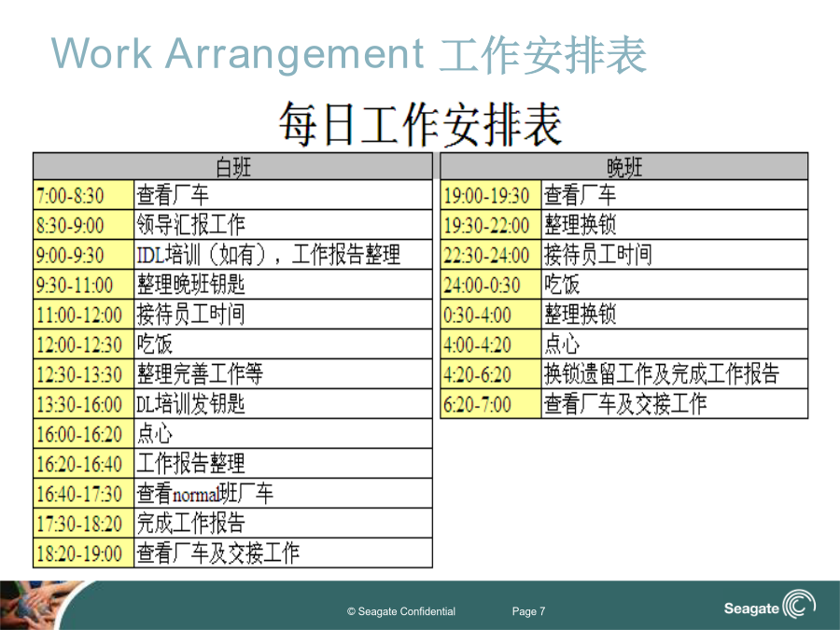Select the "9:30-11:00" time cell

[x=84, y=285]
